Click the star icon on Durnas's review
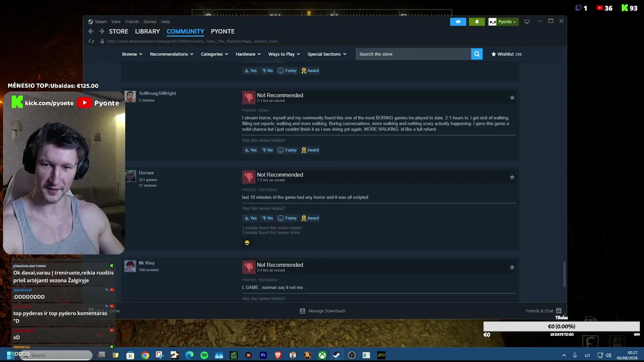The height and width of the screenshot is (362, 644). click(x=512, y=177)
